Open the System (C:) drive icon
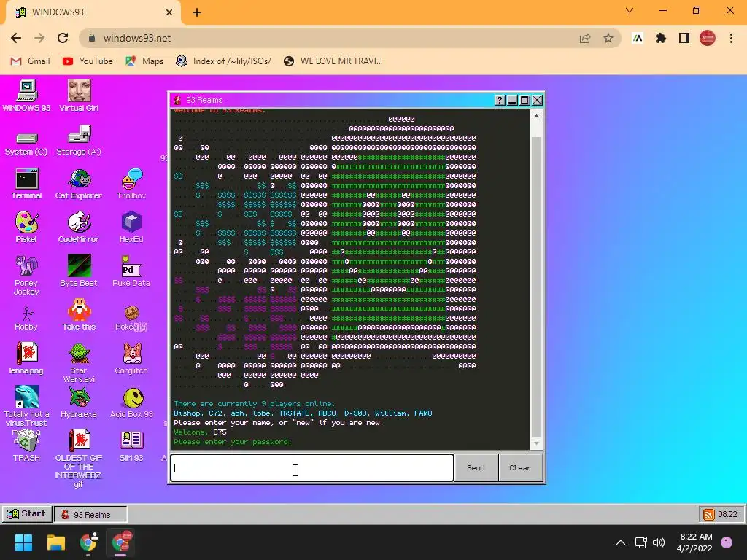This screenshot has width=747, height=560. [26, 144]
